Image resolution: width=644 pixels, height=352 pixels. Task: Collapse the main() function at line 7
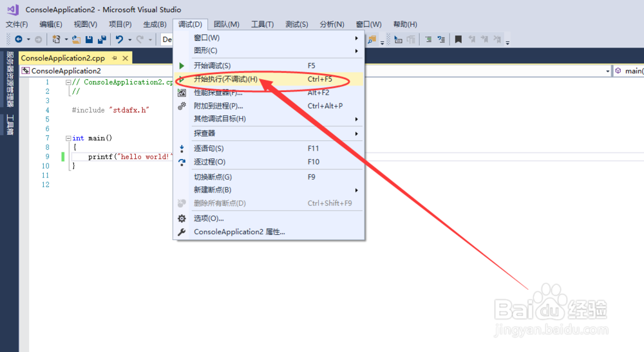pyautogui.click(x=68, y=138)
